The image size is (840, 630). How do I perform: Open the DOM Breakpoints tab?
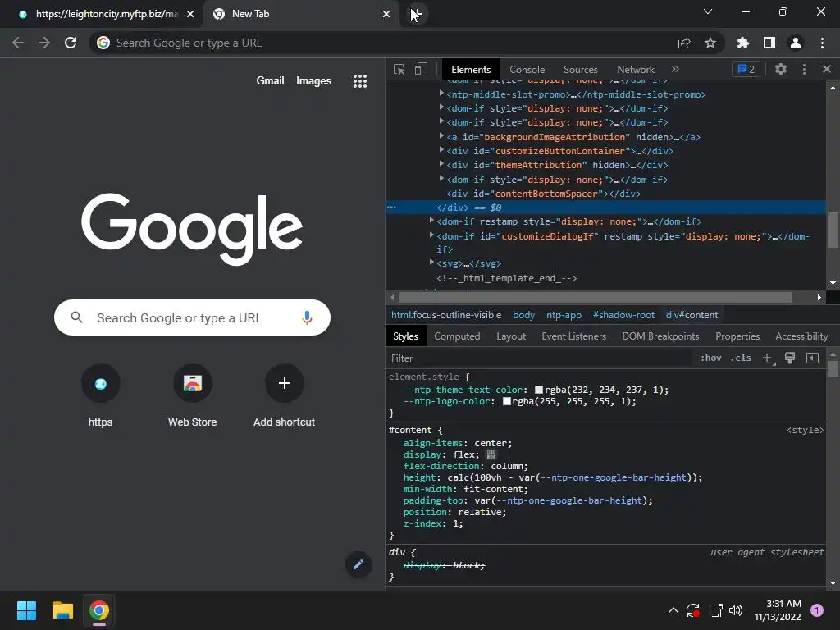coord(660,336)
